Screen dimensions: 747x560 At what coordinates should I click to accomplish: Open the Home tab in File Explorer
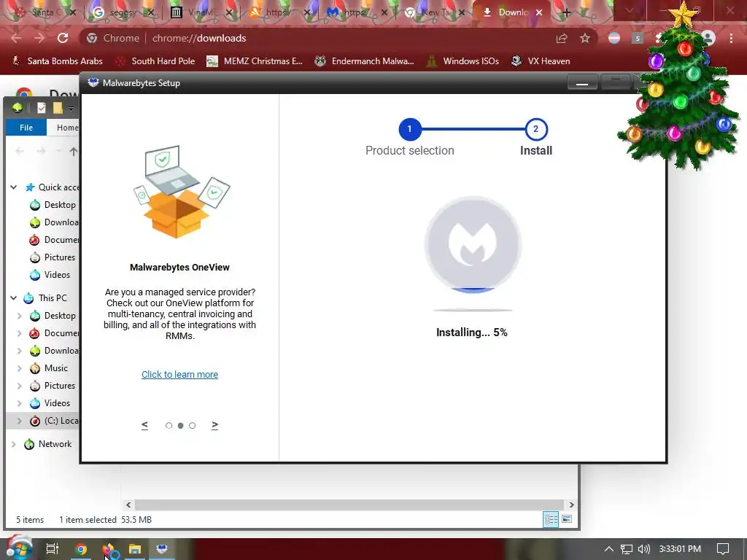(67, 128)
